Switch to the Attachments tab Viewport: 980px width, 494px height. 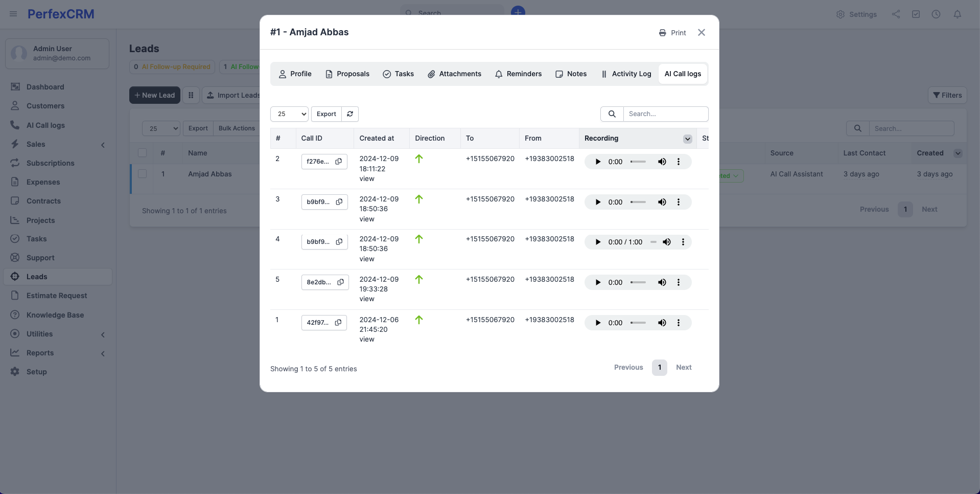[x=454, y=74]
